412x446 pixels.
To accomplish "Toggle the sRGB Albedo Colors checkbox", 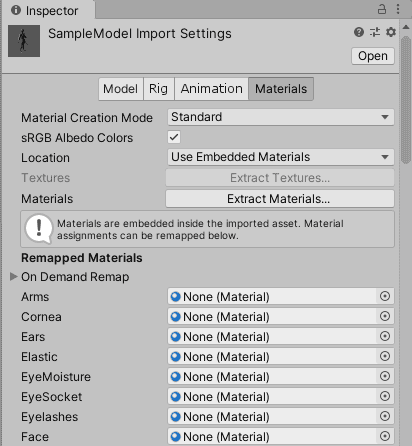I will [174, 137].
